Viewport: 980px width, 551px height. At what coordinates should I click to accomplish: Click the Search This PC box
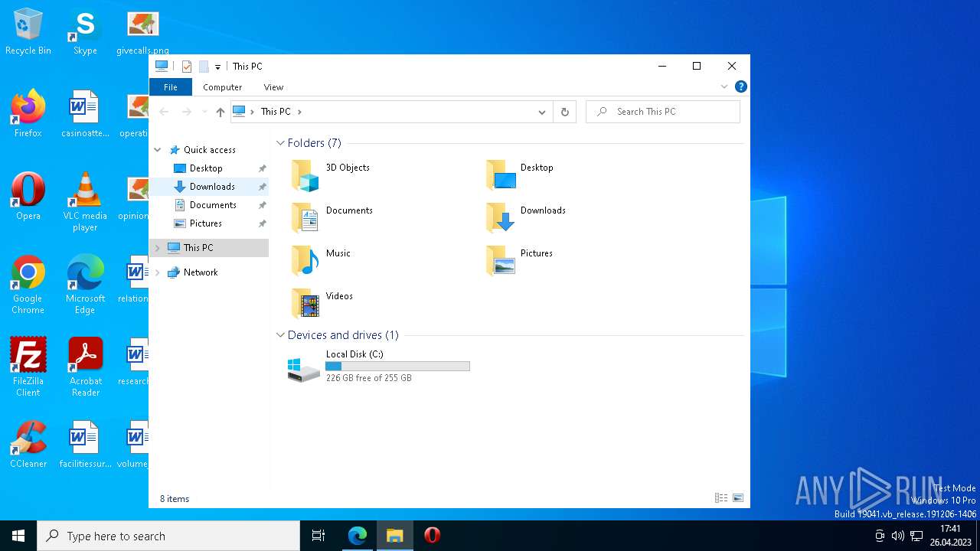[663, 112]
